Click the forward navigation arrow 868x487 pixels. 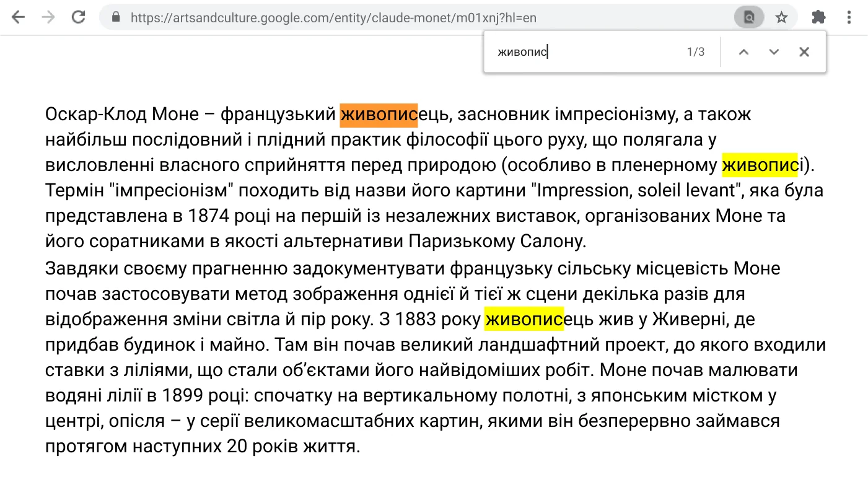[x=48, y=17]
